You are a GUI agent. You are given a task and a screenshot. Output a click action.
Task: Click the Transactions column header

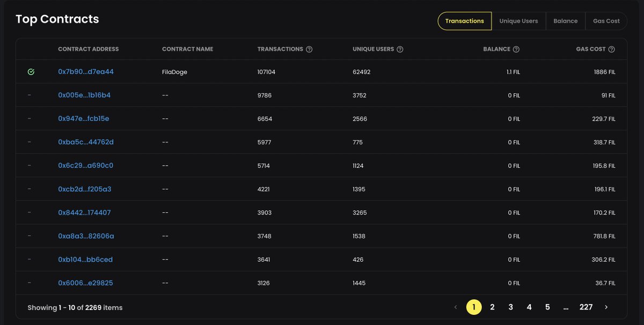coord(280,49)
